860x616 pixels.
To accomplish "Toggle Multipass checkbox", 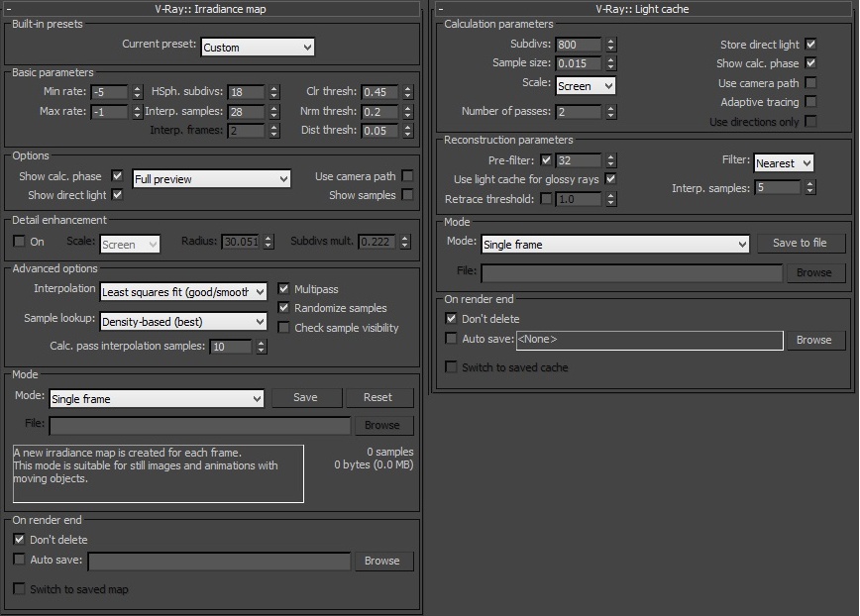I will click(x=283, y=288).
